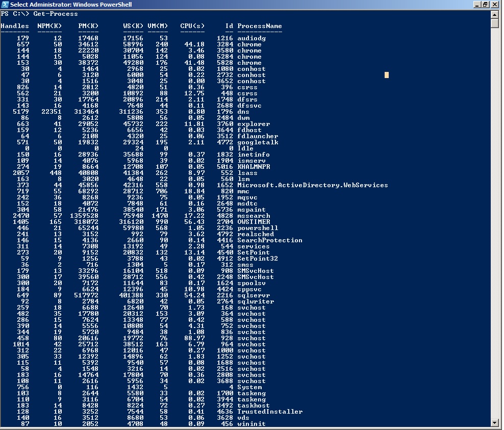Close the PowerShell window
The image size is (504, 430).
[495, 5]
